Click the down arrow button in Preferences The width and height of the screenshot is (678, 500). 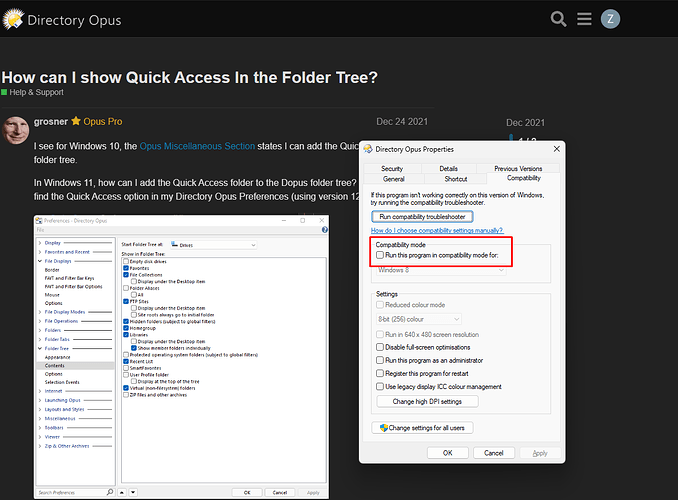(133, 492)
